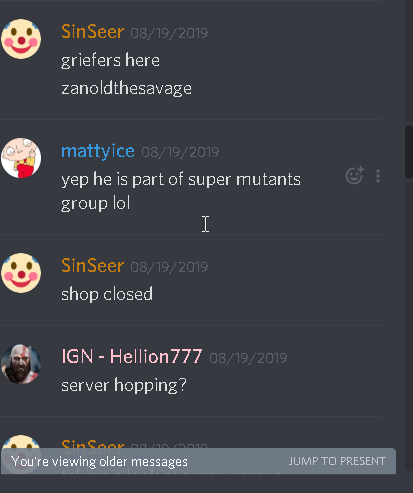Click the IGN - Hellion777 username
Screen dimensions: 413x493
[132, 356]
